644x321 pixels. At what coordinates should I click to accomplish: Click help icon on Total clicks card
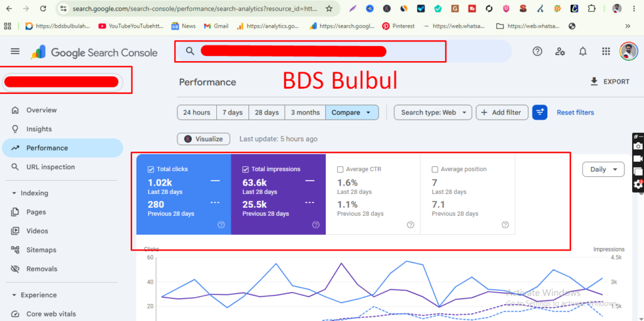(x=221, y=225)
